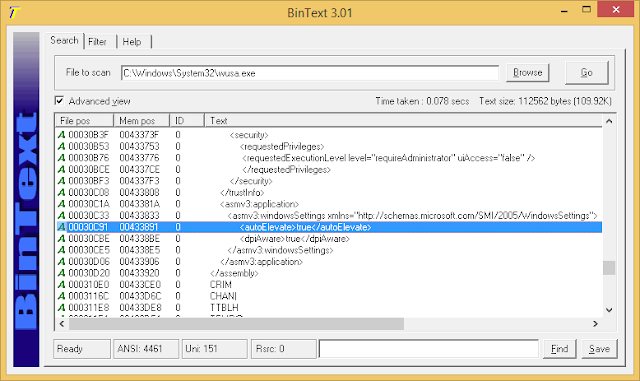
Task: Sort by the Text column header
Action: click(403, 120)
